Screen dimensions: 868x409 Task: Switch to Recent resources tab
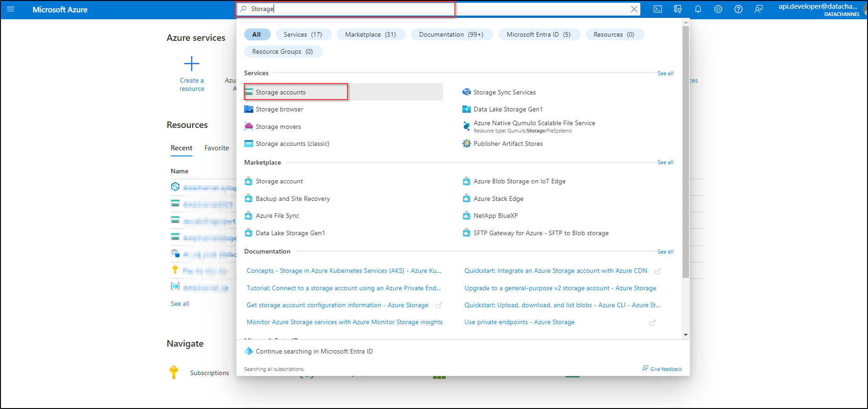click(181, 148)
